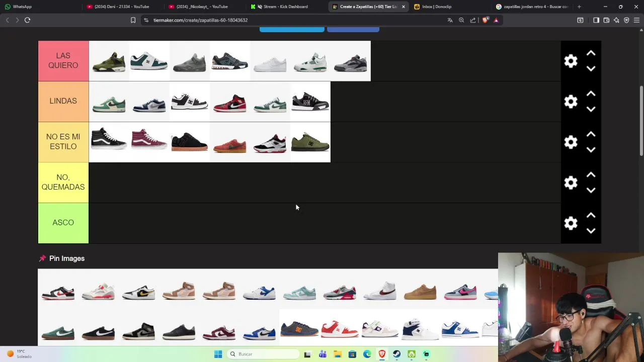Open share icon in address bar
This screenshot has width=644, height=362.
pos(473,20)
